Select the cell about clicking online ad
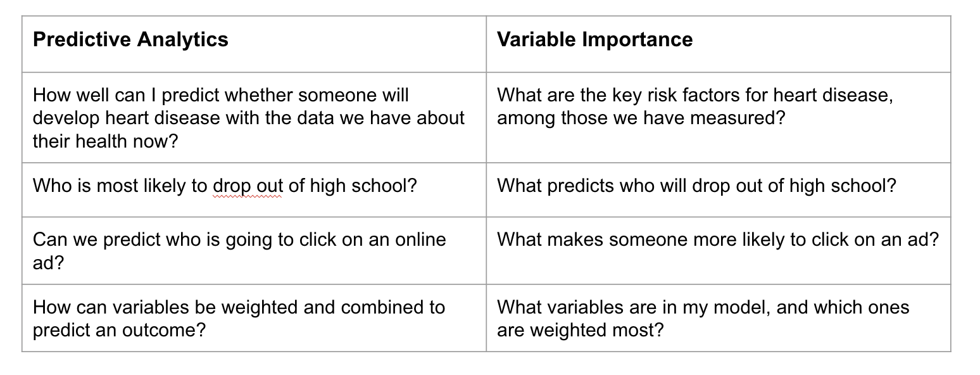Screen dimensions: 980x375 254,250
